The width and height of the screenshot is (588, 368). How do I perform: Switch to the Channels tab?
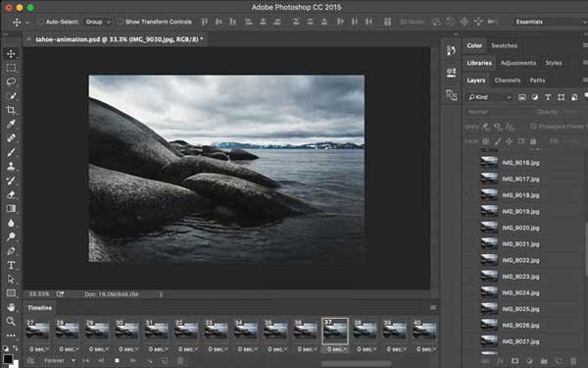click(x=508, y=80)
